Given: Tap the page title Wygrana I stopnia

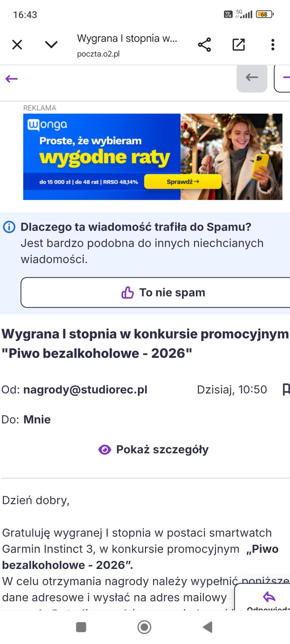Looking at the screenshot, I should coord(127,39).
